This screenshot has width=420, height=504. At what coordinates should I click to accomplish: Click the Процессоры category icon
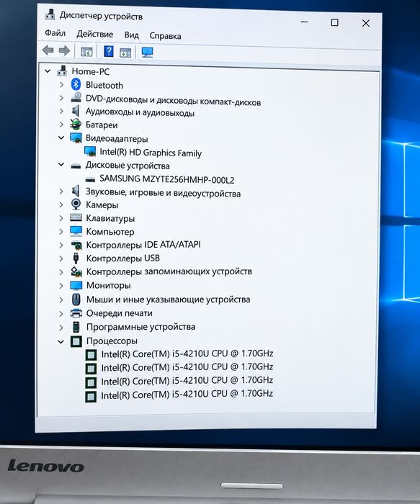(x=76, y=341)
